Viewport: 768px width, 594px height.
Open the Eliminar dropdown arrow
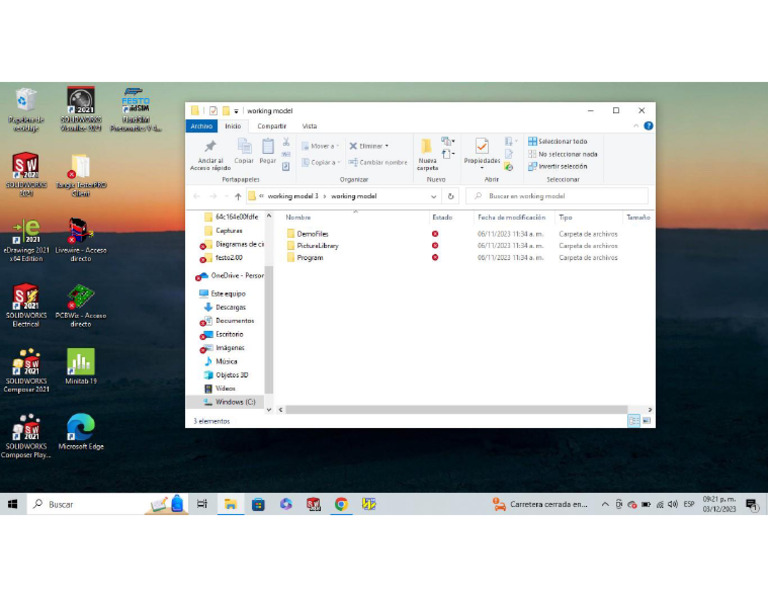click(x=387, y=146)
